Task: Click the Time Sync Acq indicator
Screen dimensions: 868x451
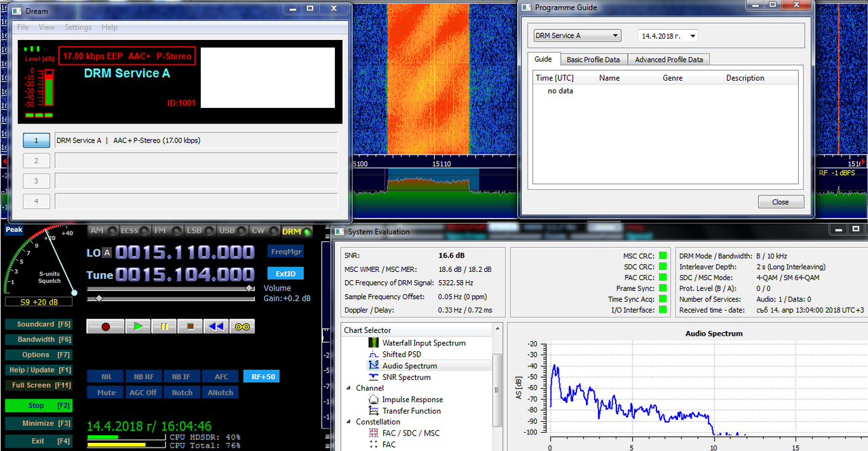Action: (x=663, y=299)
